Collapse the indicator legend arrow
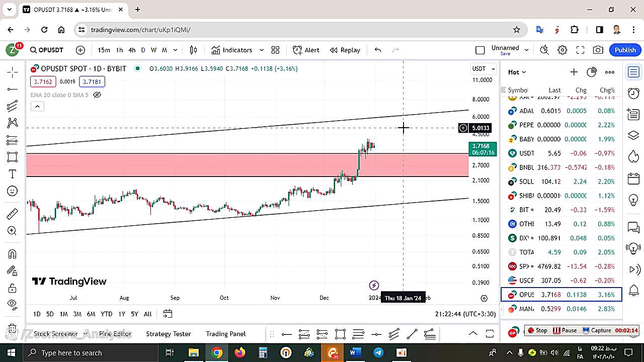Viewport: 644px width, 362px height. 37,106
